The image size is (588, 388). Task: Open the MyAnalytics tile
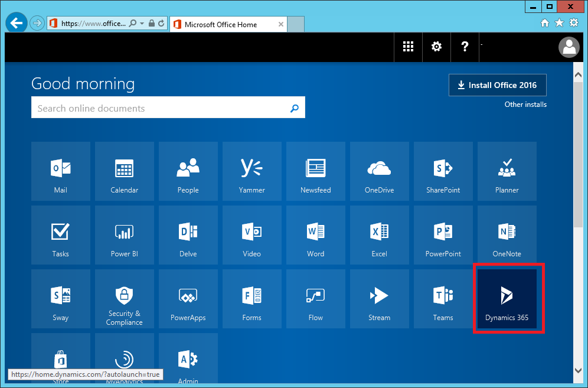point(125,357)
